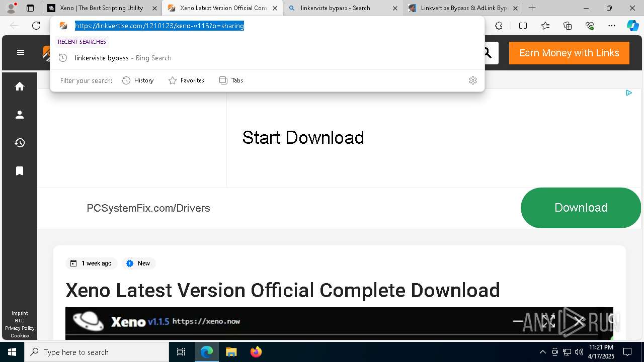Viewport: 644px width, 362px height.
Task: Open address bar search settings gear
Action: click(x=473, y=80)
